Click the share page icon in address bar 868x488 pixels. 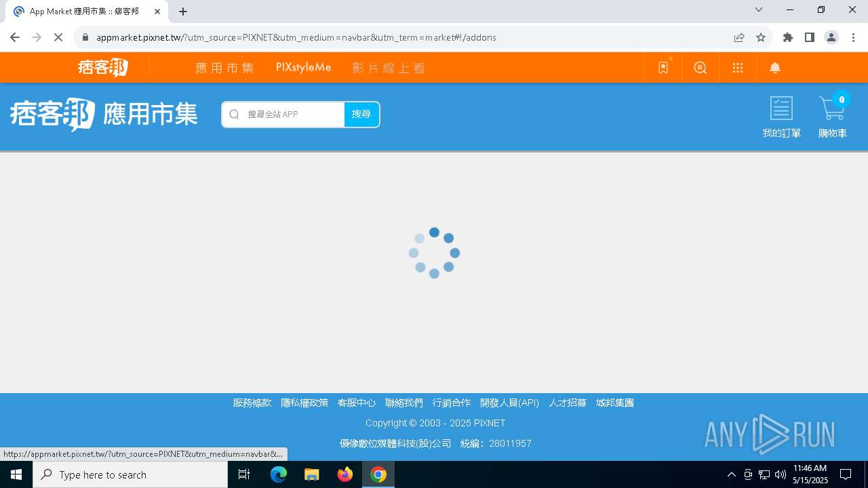tap(739, 37)
